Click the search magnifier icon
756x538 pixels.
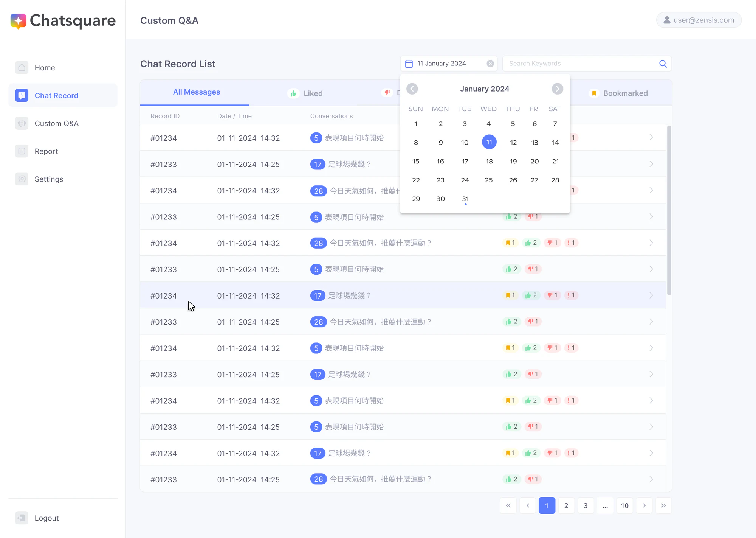click(663, 64)
